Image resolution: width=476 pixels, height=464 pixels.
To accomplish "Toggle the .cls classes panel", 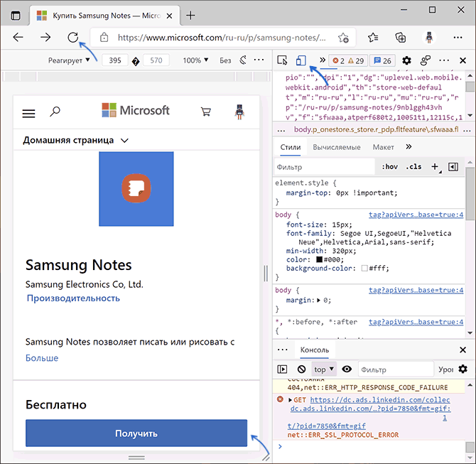I will click(x=413, y=167).
